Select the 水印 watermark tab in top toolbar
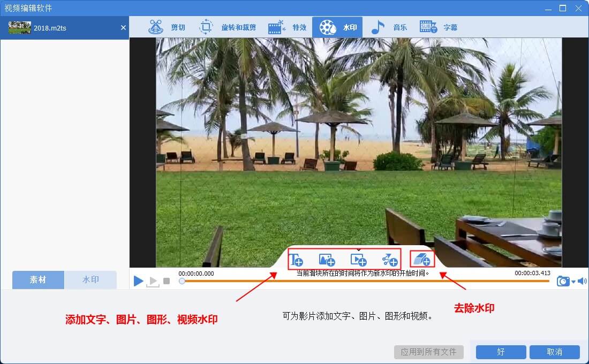The height and width of the screenshot is (364, 589). 337,27
